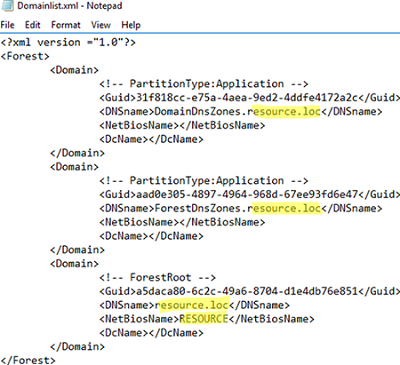Click the highlighted RESOURCE NetBiosName value
The width and height of the screenshot is (400, 365).
pyautogui.click(x=204, y=319)
